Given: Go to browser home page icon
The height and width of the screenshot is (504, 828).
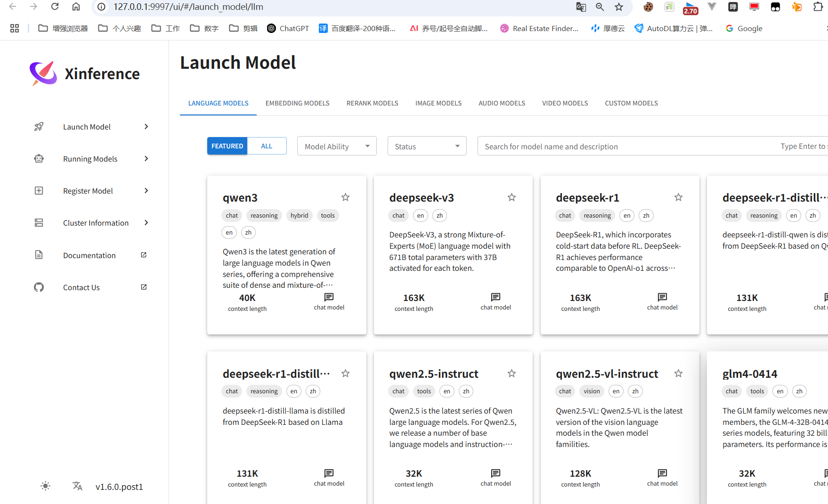Looking at the screenshot, I should (76, 7).
